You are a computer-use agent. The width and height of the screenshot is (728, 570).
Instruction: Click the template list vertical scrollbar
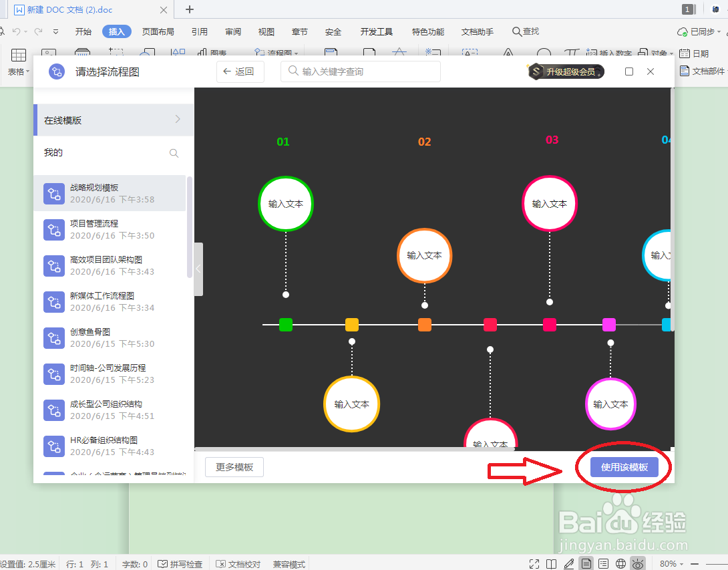(190, 227)
